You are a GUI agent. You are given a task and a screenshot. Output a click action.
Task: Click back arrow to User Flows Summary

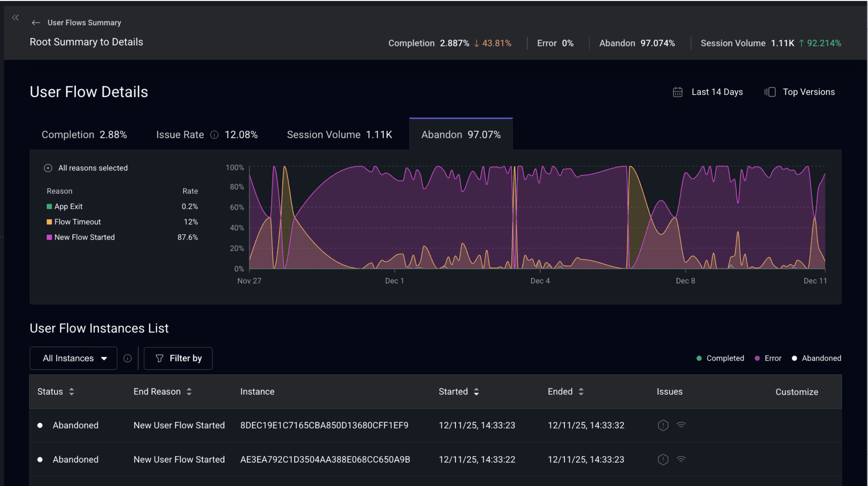click(36, 23)
